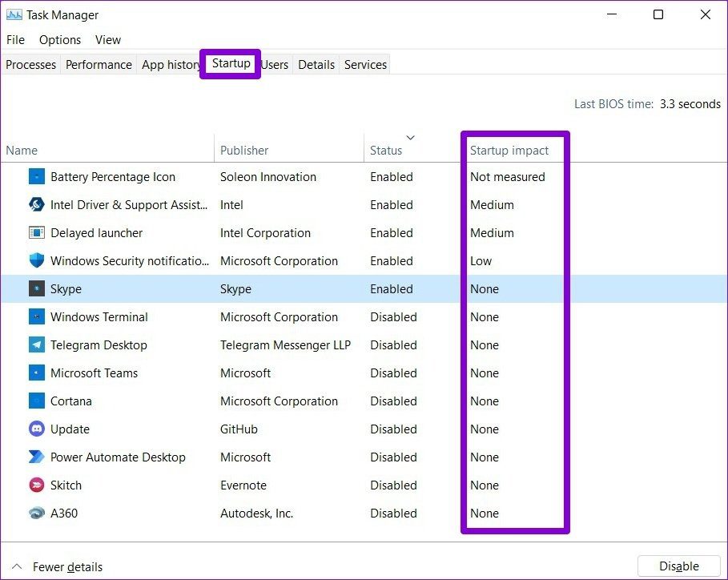Open the Details tab
This screenshot has height=580, width=728.
click(x=316, y=65)
